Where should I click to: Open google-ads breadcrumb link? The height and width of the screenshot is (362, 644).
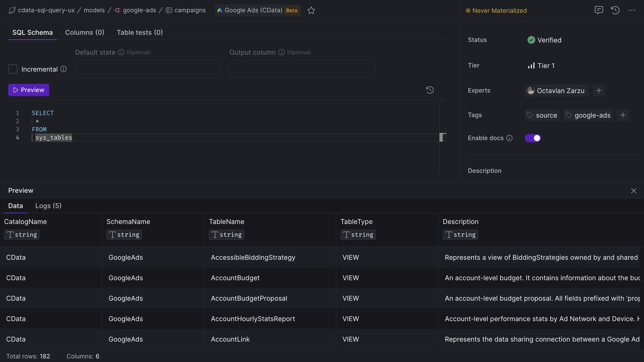(x=139, y=10)
